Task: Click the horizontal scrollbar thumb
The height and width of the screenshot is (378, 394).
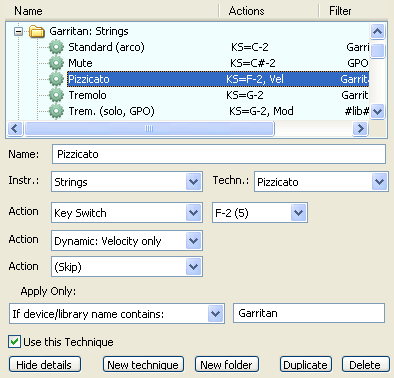Action: click(x=149, y=129)
